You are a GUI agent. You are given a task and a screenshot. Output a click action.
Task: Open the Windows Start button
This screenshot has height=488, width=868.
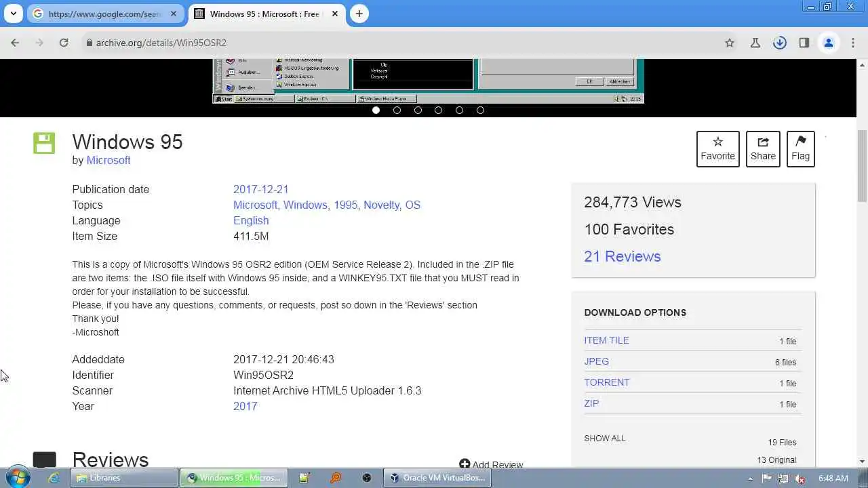pyautogui.click(x=18, y=478)
